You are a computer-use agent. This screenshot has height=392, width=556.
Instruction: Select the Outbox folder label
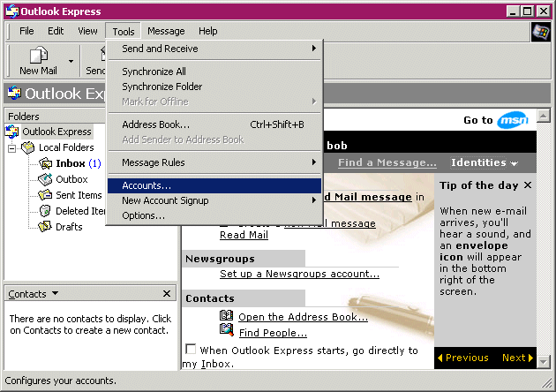[x=71, y=179]
